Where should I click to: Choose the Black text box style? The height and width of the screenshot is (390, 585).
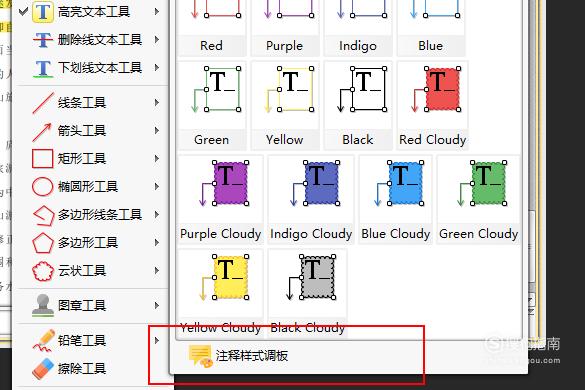click(x=358, y=106)
